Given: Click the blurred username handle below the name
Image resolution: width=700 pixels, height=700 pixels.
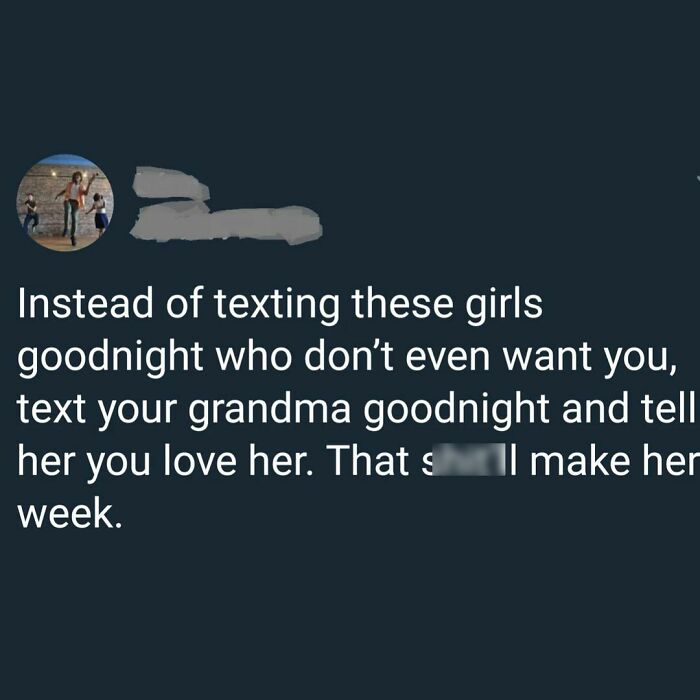Looking at the screenshot, I should click(x=228, y=222).
